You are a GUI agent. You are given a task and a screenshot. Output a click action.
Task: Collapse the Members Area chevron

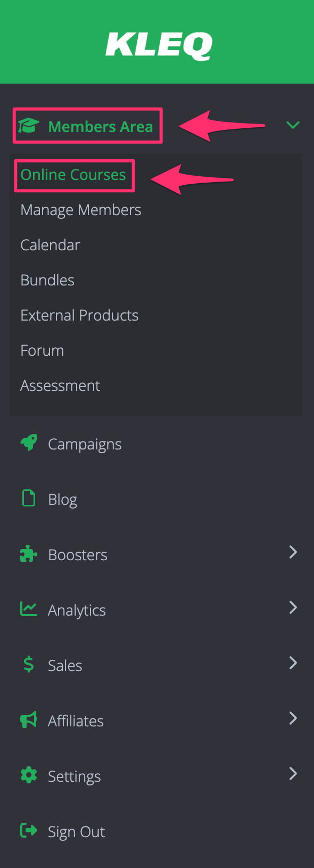click(x=293, y=126)
